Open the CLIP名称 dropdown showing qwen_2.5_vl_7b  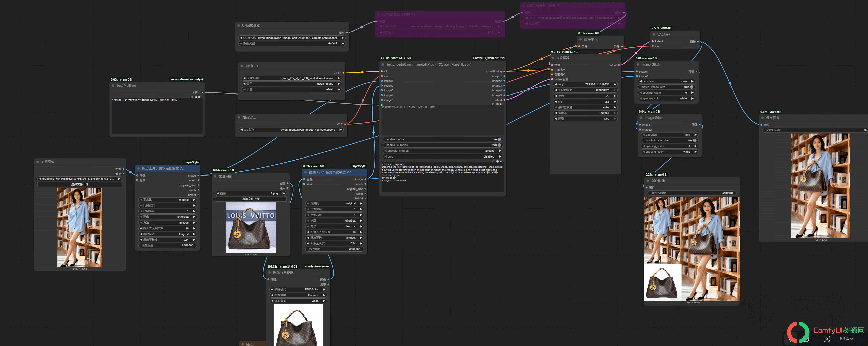point(292,78)
